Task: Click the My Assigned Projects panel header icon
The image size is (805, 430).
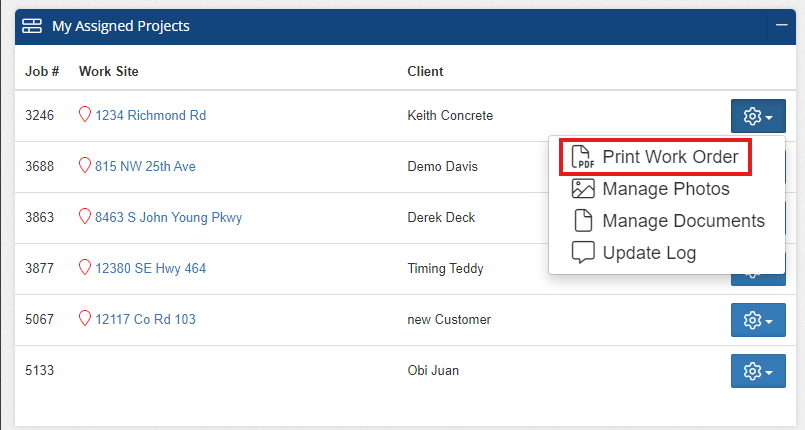Action: 32,26
